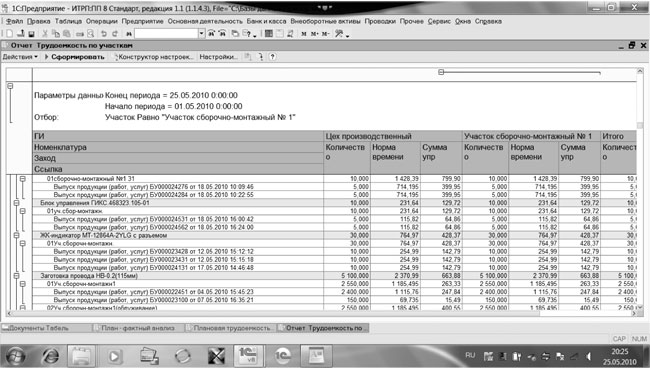Click the calculator grid icon
This screenshot has width=650, height=368.
(269, 34)
